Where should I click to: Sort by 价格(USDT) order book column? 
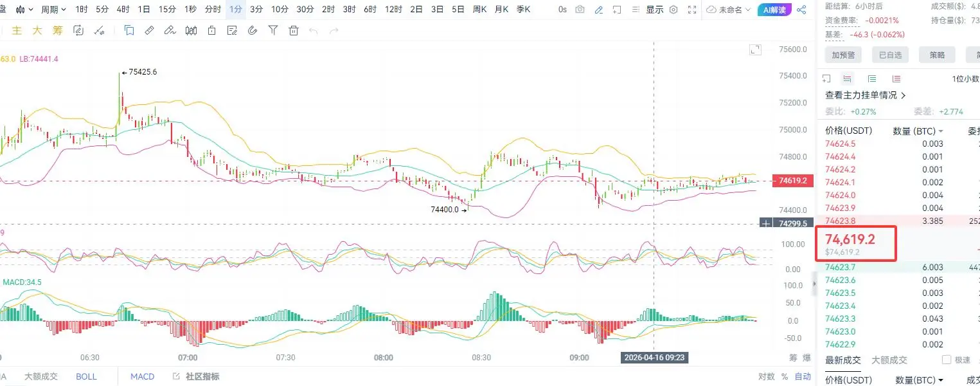point(848,131)
